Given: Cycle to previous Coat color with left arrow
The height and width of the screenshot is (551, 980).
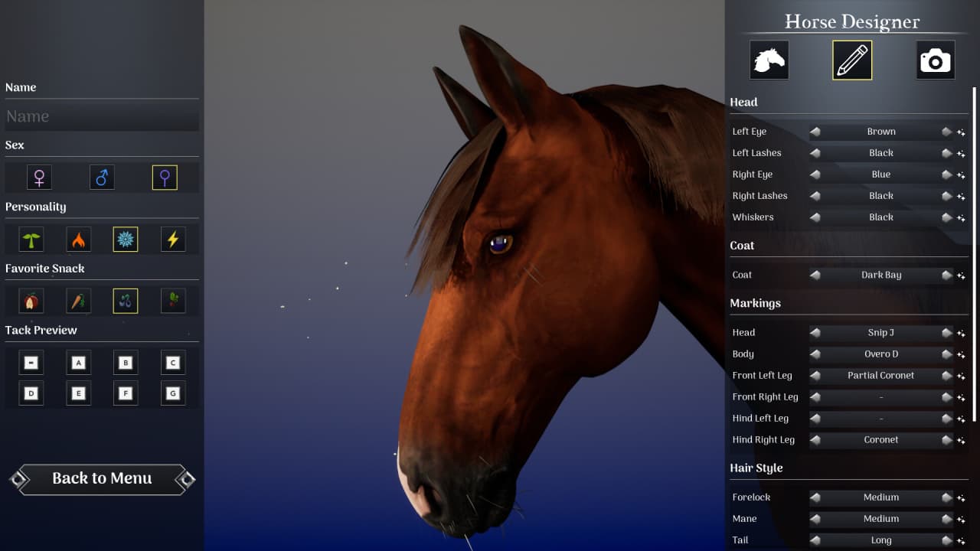Looking at the screenshot, I should pyautogui.click(x=815, y=275).
